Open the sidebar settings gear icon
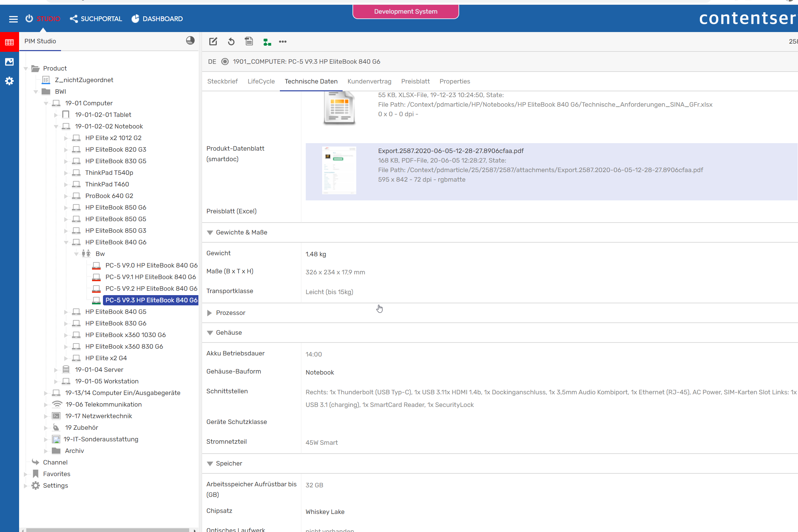Image resolution: width=798 pixels, height=532 pixels. pyautogui.click(x=10, y=81)
